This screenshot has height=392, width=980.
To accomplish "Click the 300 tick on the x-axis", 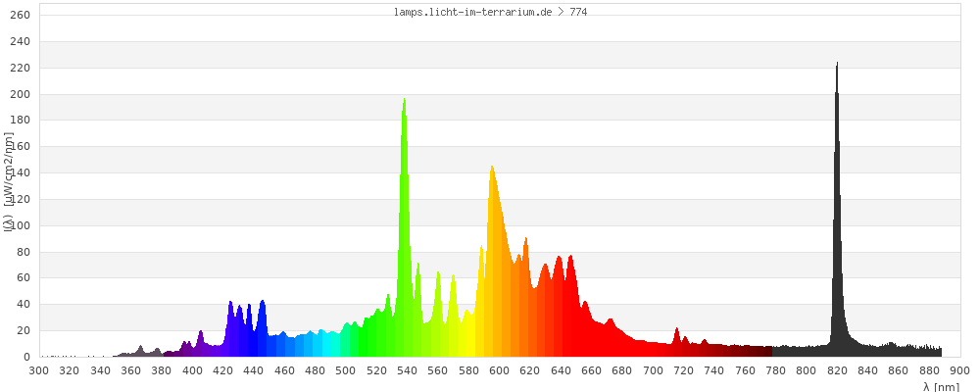I will [x=39, y=371].
